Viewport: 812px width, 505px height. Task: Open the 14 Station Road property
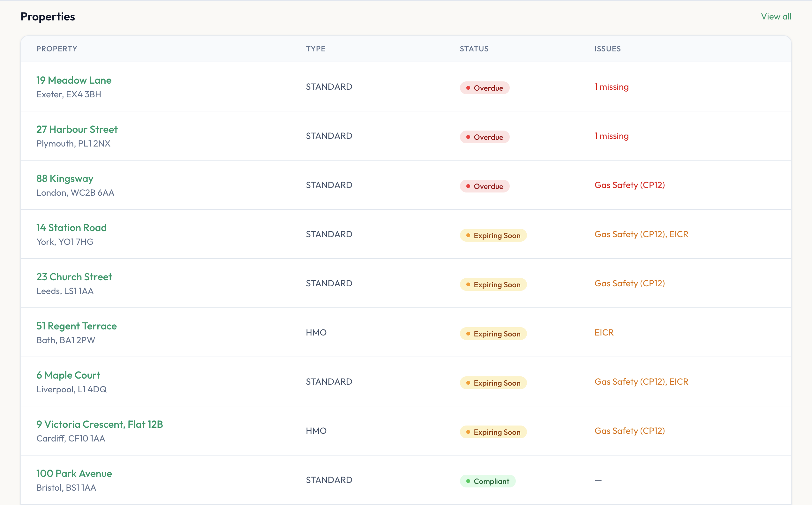tap(71, 228)
